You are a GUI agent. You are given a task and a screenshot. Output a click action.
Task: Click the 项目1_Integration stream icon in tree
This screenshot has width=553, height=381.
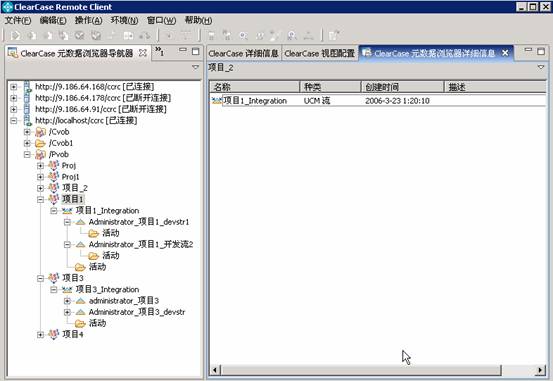pyautogui.click(x=67, y=211)
